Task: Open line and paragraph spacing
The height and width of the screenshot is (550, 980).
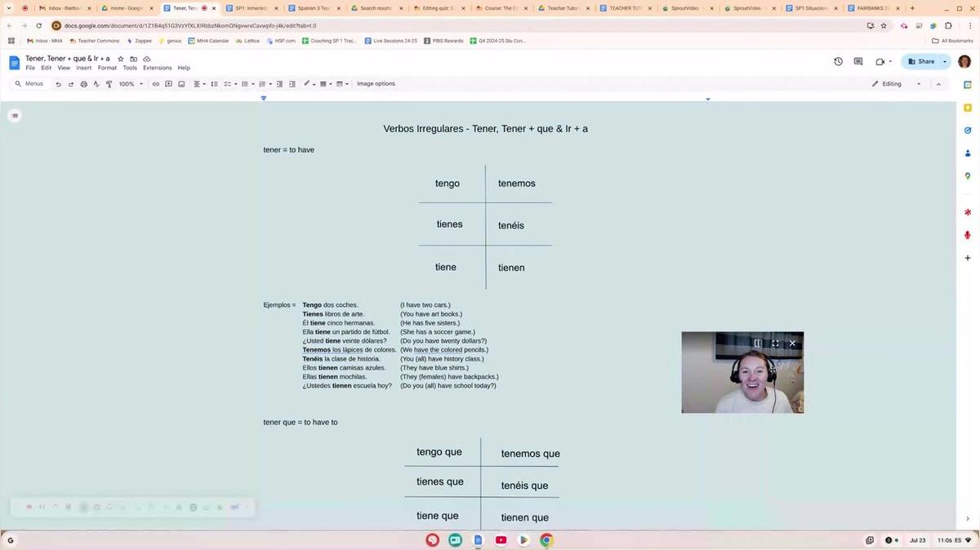Action: pyautogui.click(x=214, y=84)
